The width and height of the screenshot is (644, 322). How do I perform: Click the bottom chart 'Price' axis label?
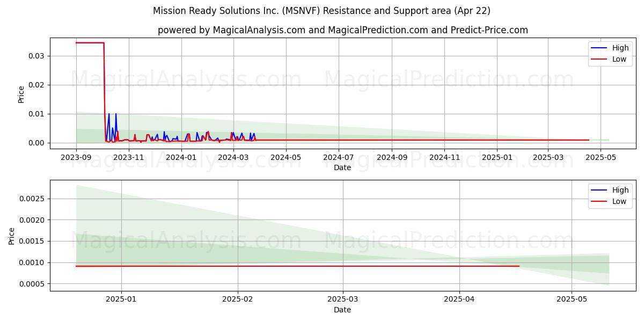(12, 236)
